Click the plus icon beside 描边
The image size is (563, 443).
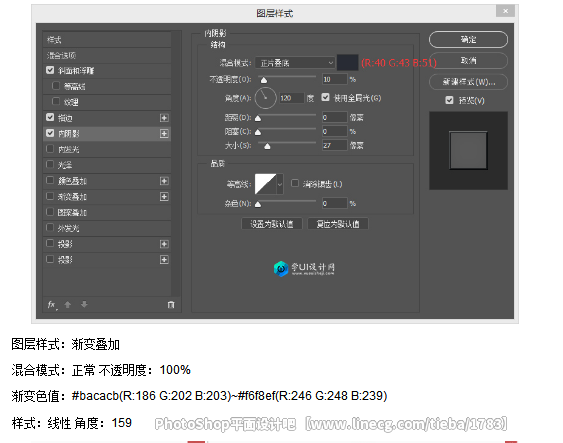[164, 118]
